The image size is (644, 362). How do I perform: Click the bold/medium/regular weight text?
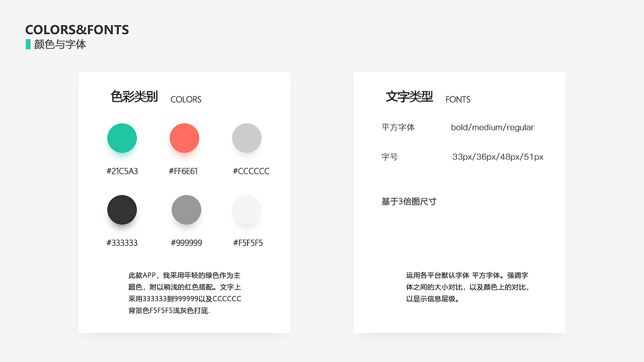click(x=492, y=127)
